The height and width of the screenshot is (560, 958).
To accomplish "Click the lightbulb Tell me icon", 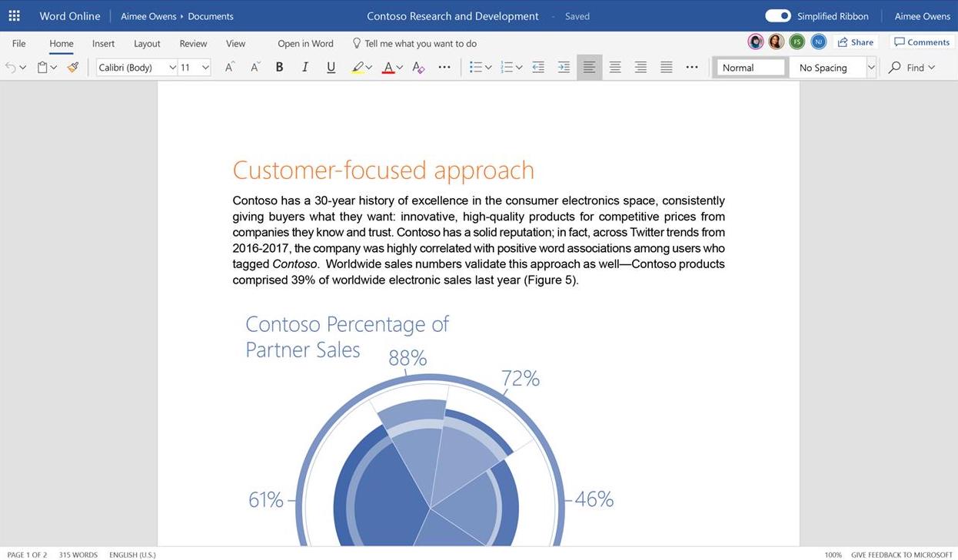I will pyautogui.click(x=357, y=43).
